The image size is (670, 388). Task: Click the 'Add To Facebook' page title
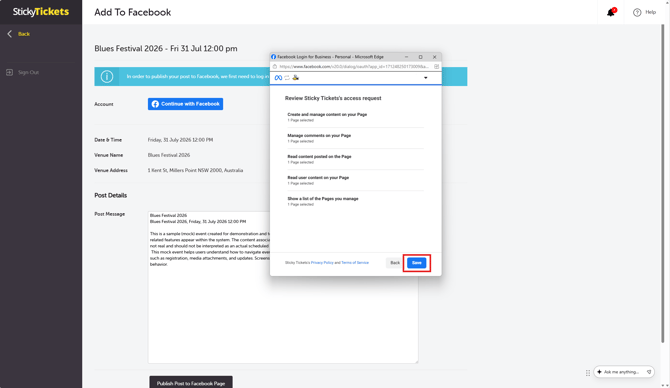pyautogui.click(x=132, y=12)
